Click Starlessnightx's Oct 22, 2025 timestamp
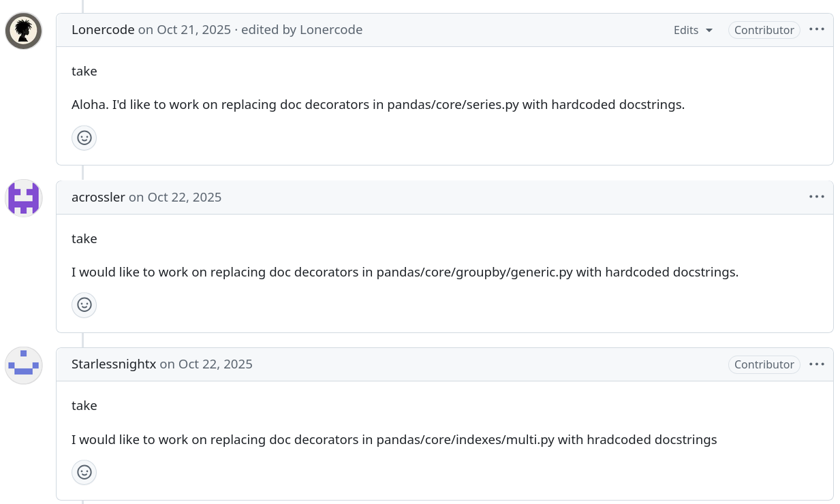 point(215,364)
